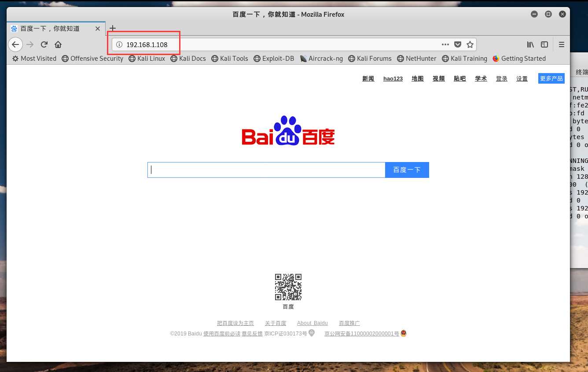Open NetHunter bookmark
The image size is (588, 372).
[x=417, y=59]
